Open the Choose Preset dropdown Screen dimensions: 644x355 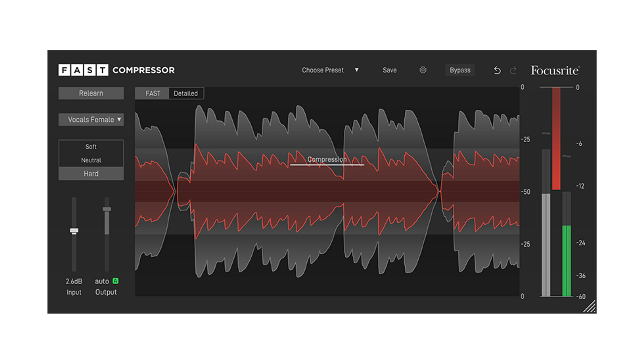coord(330,70)
